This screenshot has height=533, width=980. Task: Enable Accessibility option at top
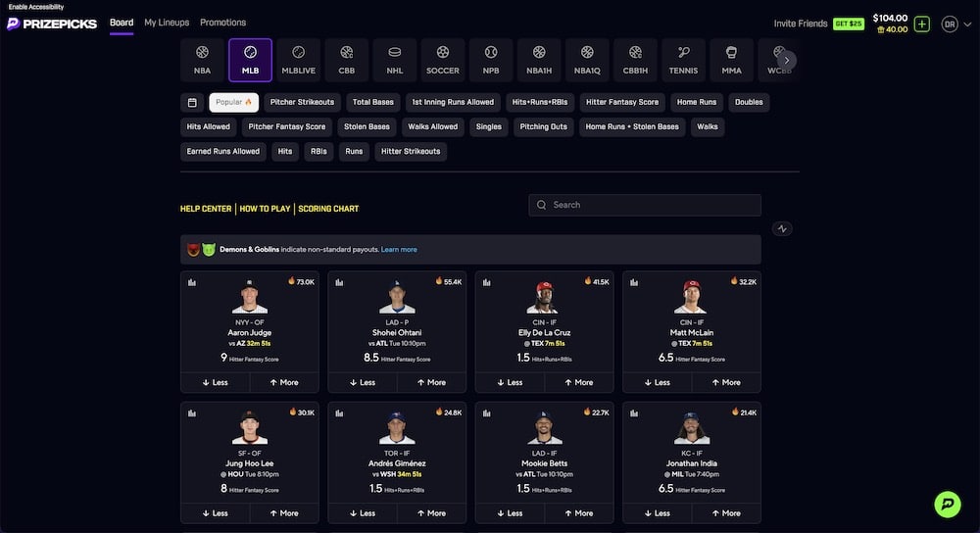36,7
